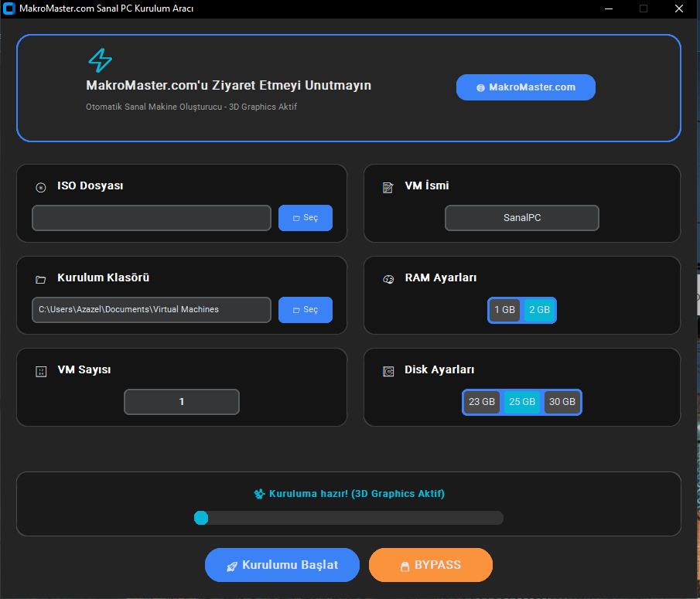Viewport: 700px width, 599px height.
Task: Click the RAM Ayarları section icon
Action: (388, 280)
